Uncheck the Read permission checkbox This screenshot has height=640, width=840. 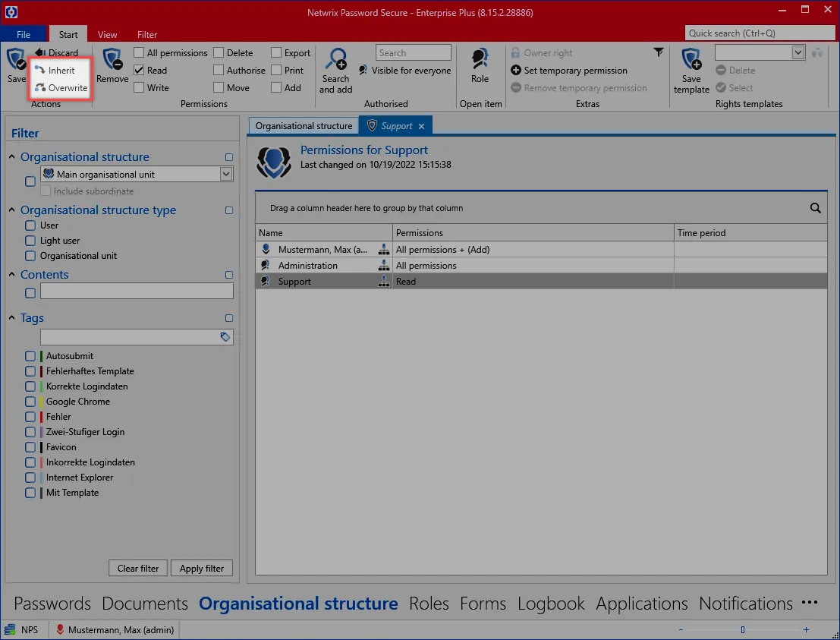click(140, 71)
